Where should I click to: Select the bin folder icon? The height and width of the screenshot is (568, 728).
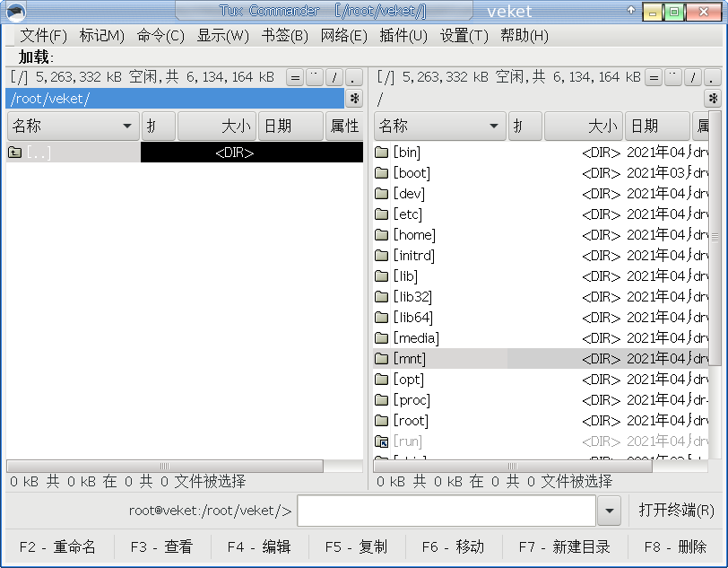[381, 152]
